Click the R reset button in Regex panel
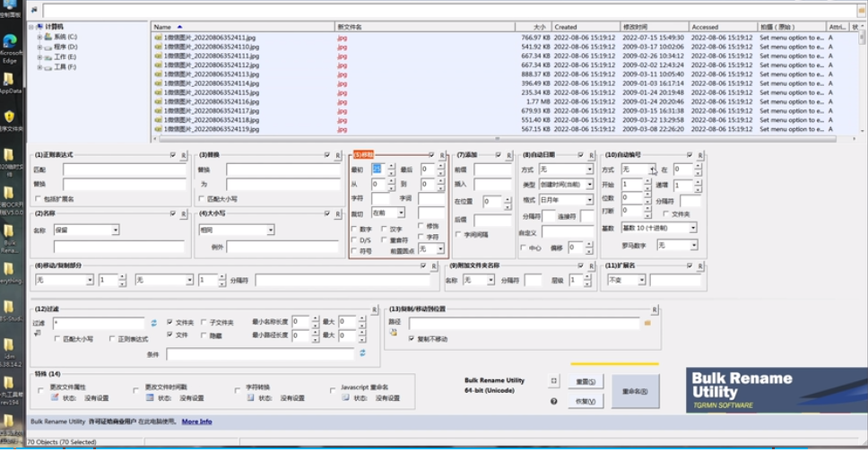 [184, 155]
